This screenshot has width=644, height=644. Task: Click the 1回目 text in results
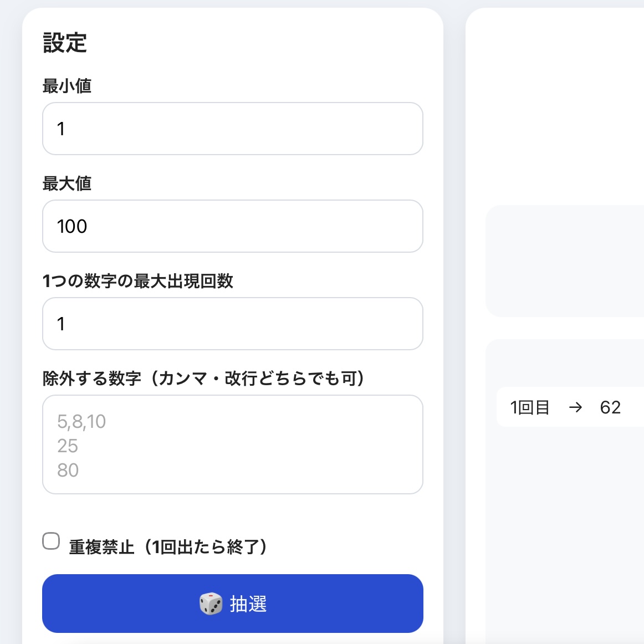[x=530, y=407]
